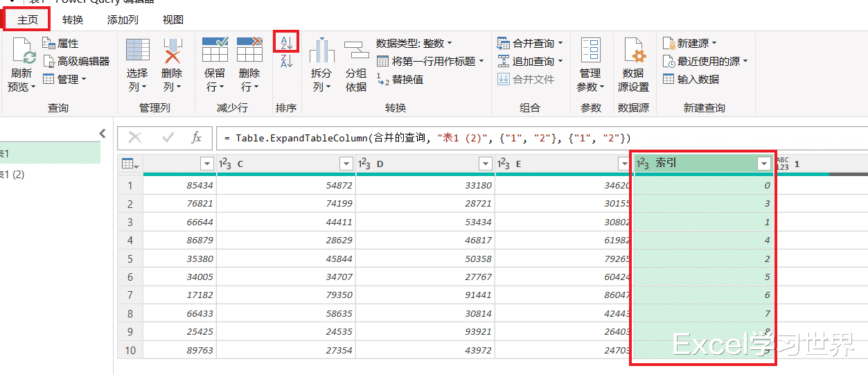Open the table corner menu icon
The image size is (868, 375).
pos(130,164)
